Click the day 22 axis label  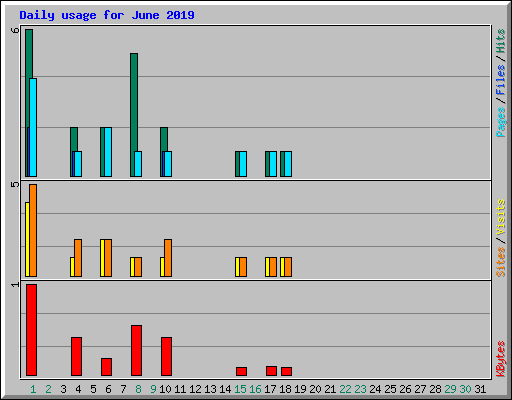(345, 389)
